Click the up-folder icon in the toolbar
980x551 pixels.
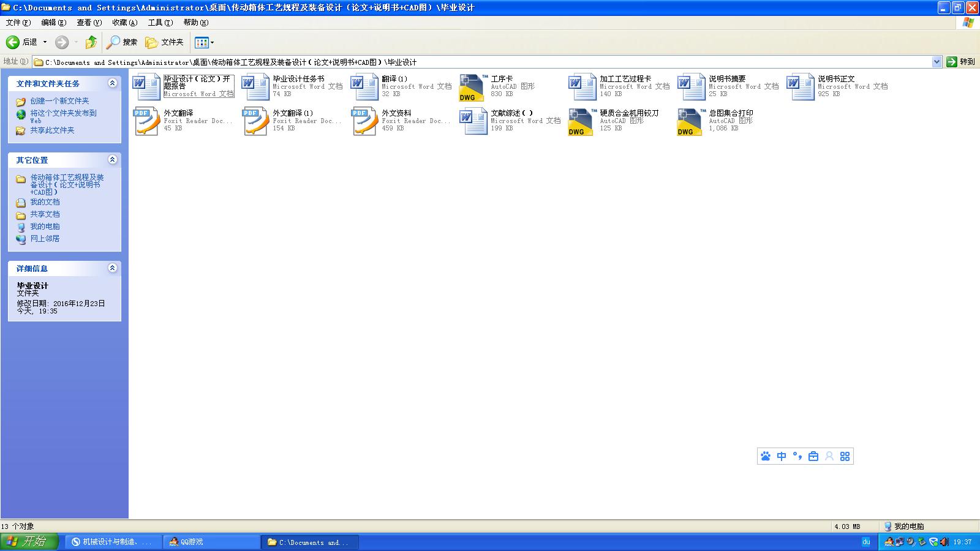90,42
